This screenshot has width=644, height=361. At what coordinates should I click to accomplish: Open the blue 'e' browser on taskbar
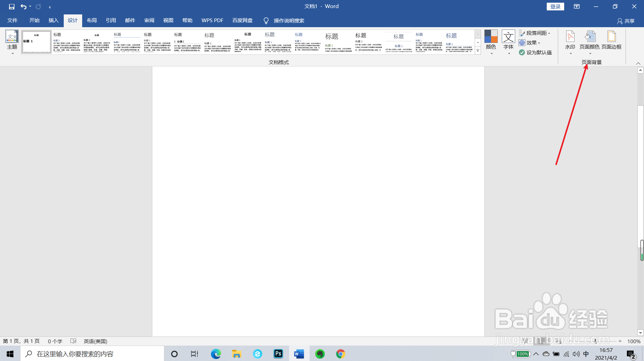tap(258, 354)
